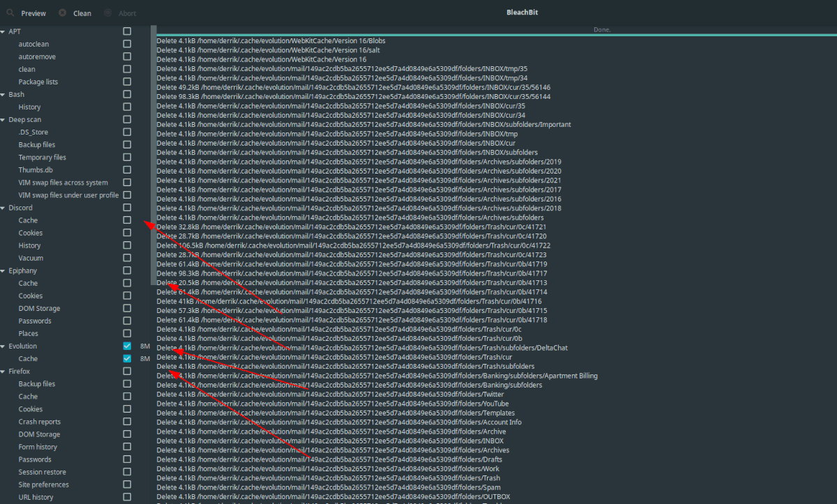This screenshot has height=504, width=837.
Task: Collapse the APT category
Action: pyautogui.click(x=3, y=31)
